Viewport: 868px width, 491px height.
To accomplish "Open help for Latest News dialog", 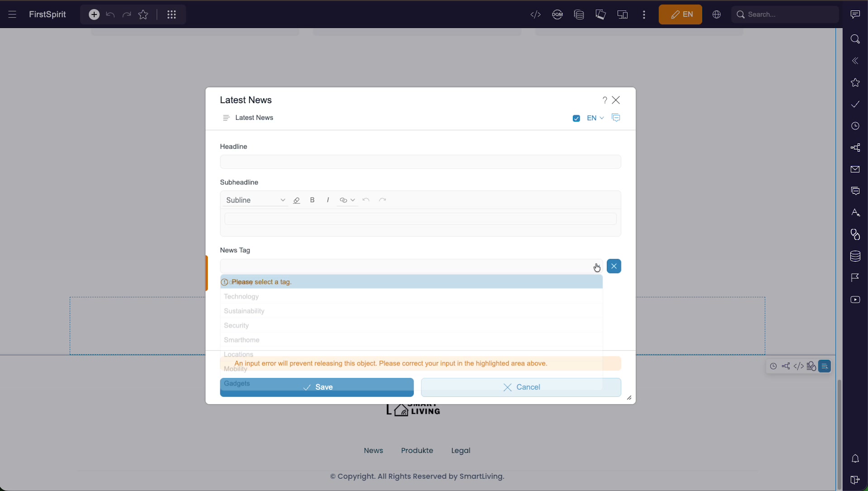I will tap(605, 100).
